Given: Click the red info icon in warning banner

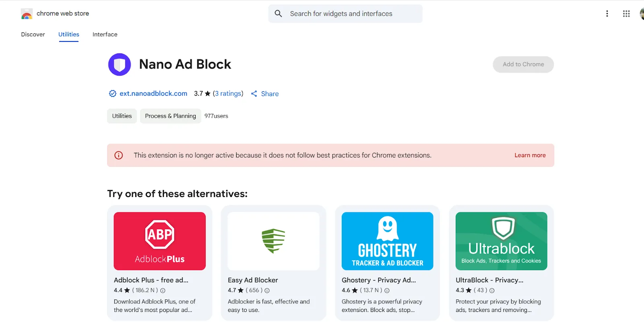Looking at the screenshot, I should pyautogui.click(x=119, y=155).
